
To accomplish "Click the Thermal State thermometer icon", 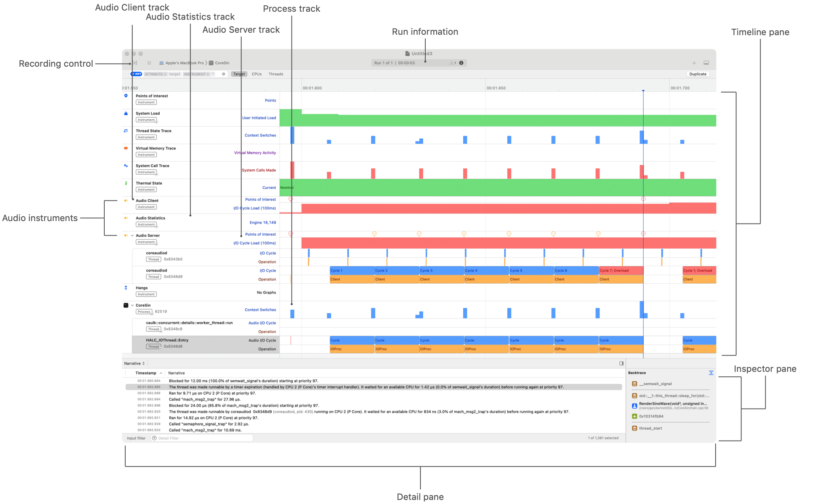I will [126, 183].
